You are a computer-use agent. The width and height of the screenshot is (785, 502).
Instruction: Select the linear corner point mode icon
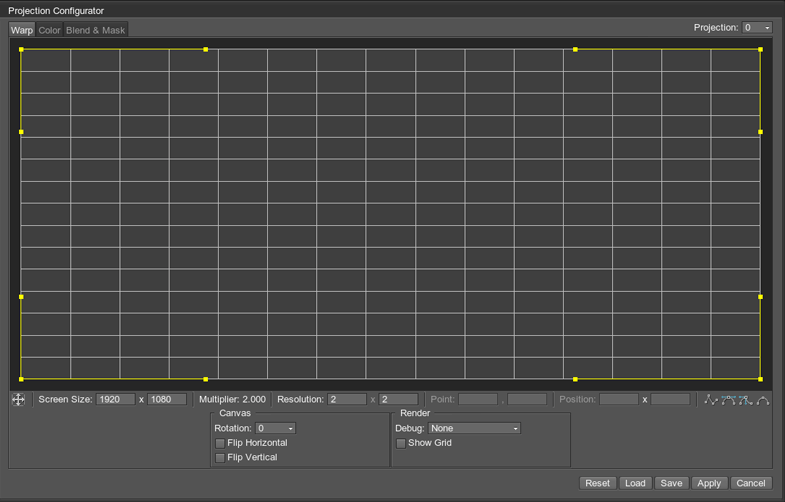click(711, 400)
